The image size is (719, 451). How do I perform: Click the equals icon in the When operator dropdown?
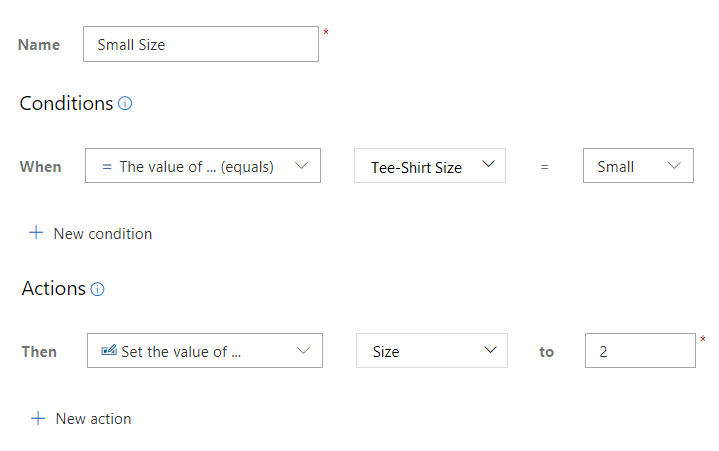(107, 167)
